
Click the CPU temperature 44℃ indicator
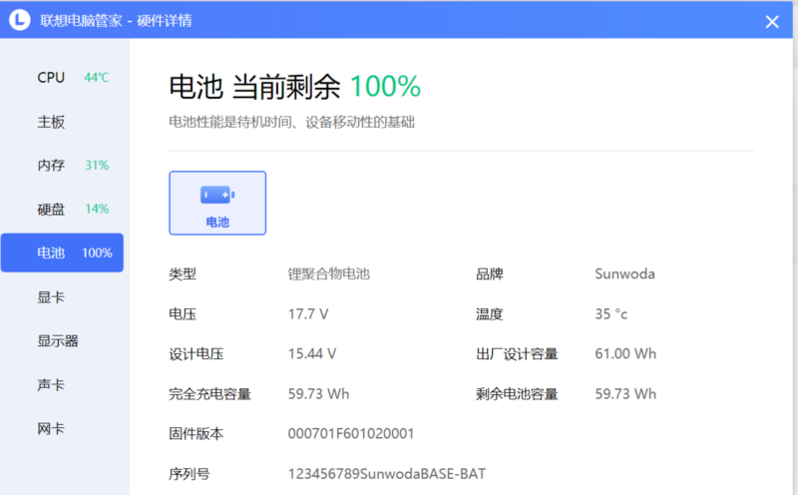(97, 77)
